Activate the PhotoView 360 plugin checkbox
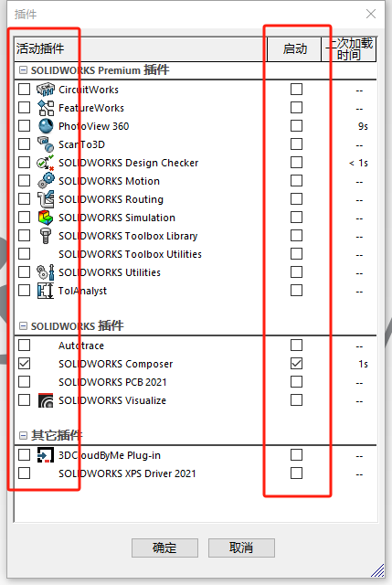The image size is (392, 585). point(25,126)
